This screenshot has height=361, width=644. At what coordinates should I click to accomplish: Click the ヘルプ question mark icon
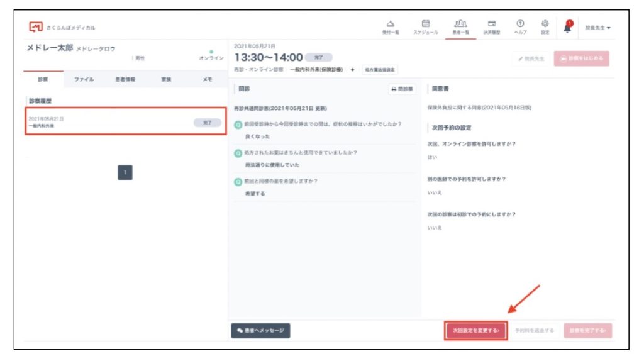pyautogui.click(x=520, y=24)
